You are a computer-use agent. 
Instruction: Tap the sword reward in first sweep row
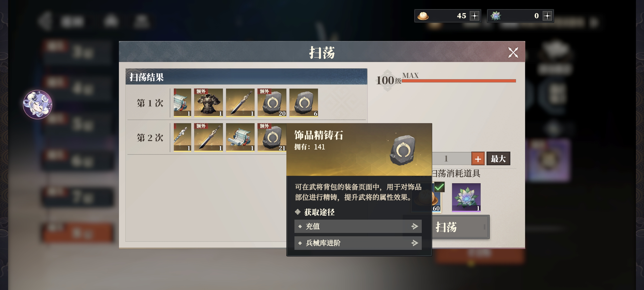[x=240, y=103]
